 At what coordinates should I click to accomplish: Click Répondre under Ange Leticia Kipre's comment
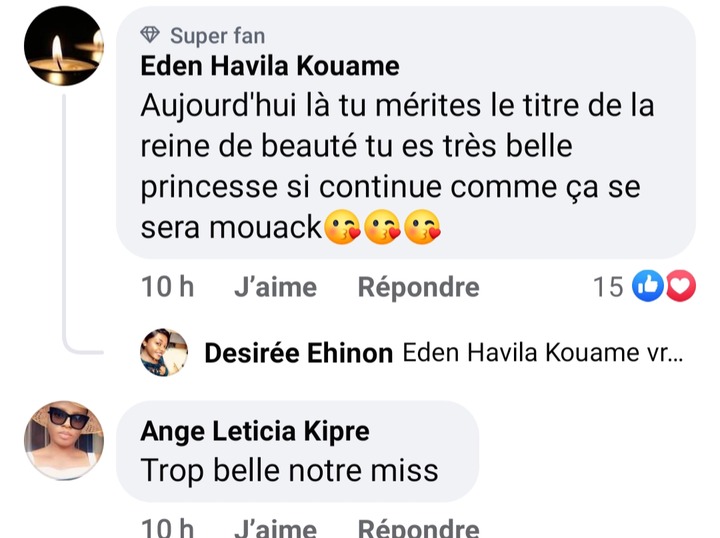(x=418, y=528)
